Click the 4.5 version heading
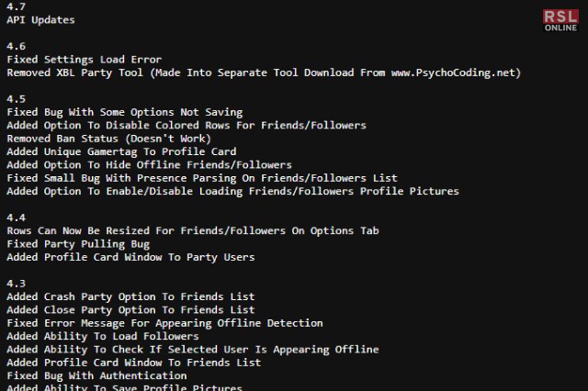The image size is (588, 391). pos(16,99)
